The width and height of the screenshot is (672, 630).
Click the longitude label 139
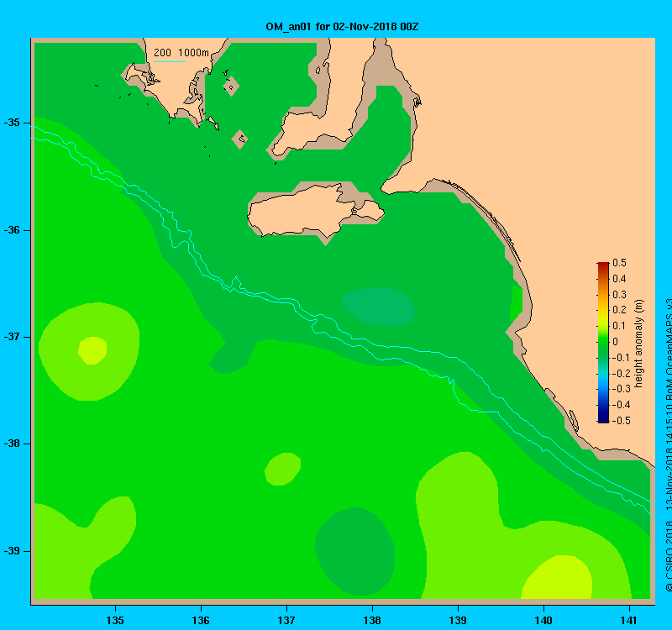(458, 620)
